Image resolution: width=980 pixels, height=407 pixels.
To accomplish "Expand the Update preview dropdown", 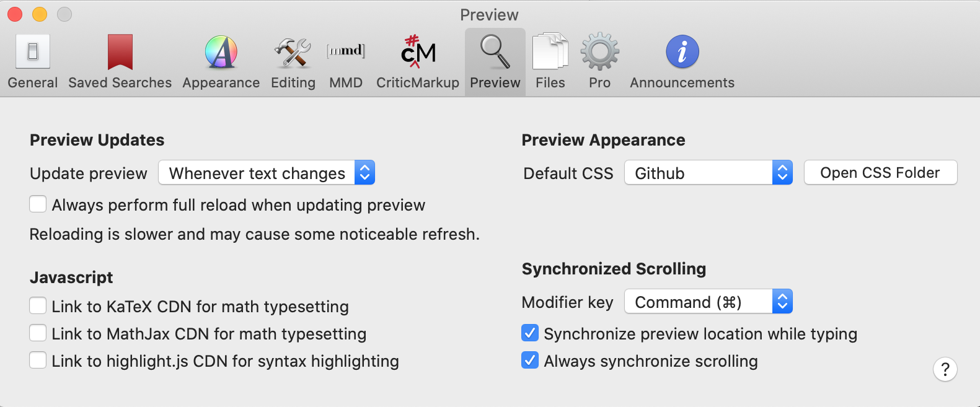I will pyautogui.click(x=267, y=173).
